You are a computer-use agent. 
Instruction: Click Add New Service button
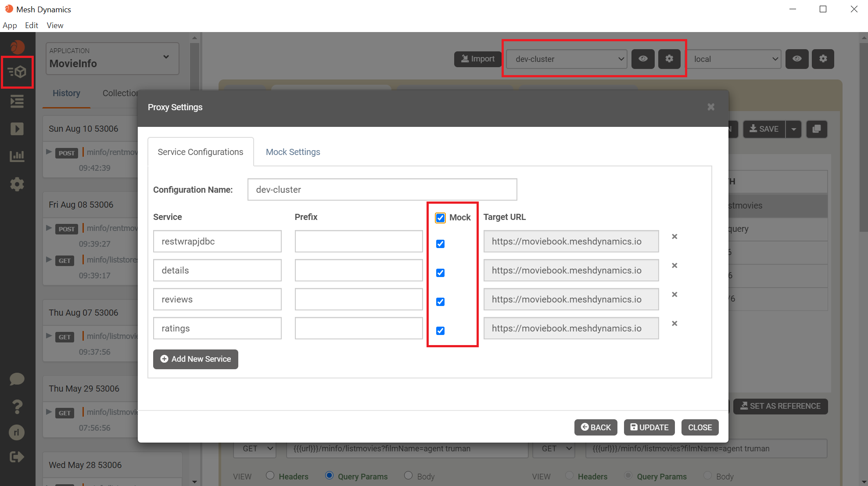click(196, 359)
